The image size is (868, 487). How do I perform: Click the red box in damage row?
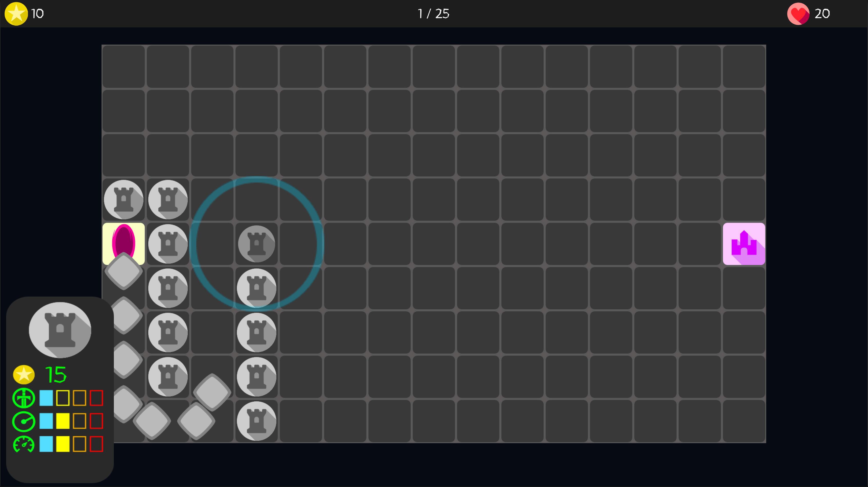pos(96,398)
